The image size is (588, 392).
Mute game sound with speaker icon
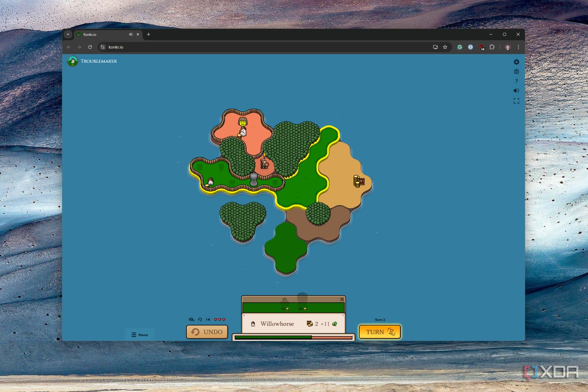pyautogui.click(x=516, y=90)
